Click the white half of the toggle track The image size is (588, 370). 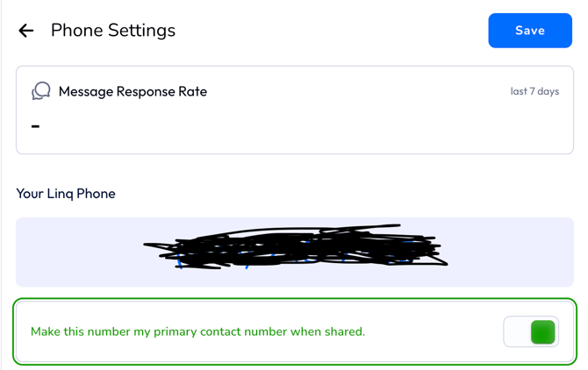[x=517, y=331]
